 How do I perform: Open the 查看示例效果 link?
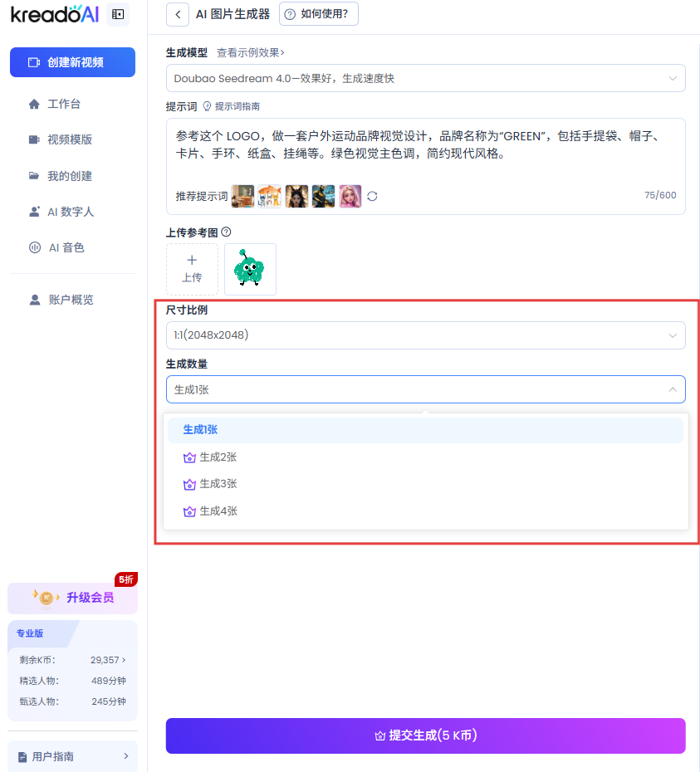coord(250,52)
